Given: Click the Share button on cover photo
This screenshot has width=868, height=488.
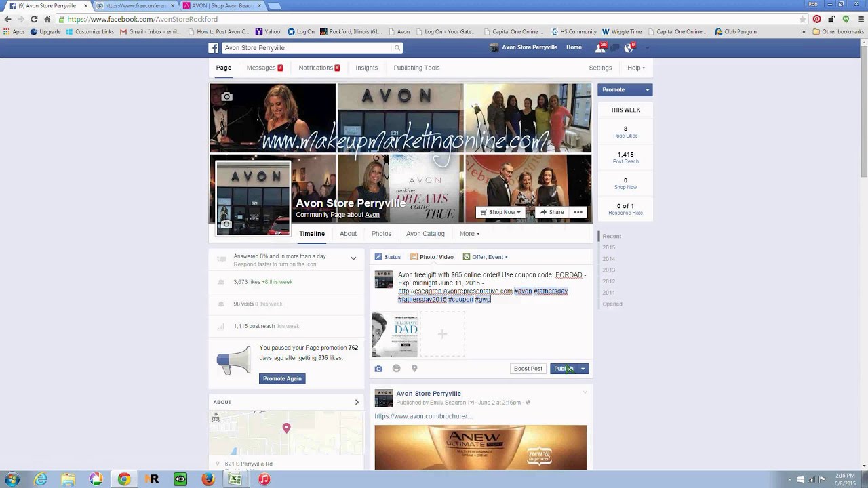Looking at the screenshot, I should [551, 212].
